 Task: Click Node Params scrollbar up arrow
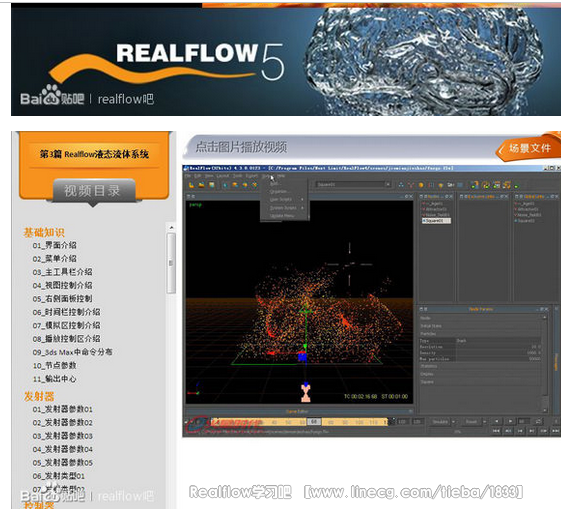pos(545,318)
